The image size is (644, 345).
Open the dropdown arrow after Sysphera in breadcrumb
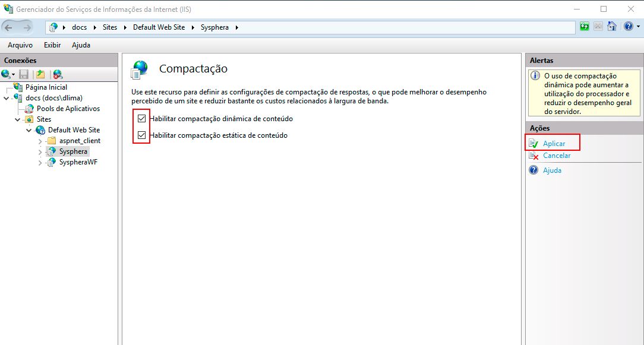237,27
